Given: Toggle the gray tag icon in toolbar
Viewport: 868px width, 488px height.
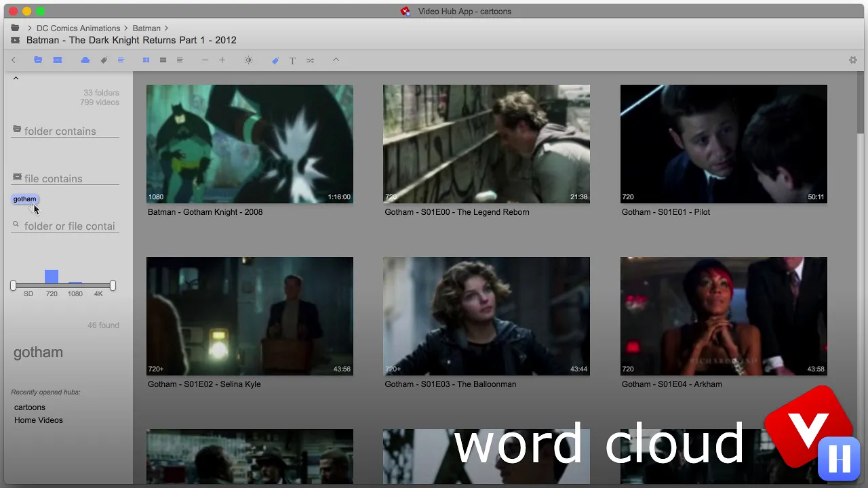Looking at the screenshot, I should (x=104, y=60).
